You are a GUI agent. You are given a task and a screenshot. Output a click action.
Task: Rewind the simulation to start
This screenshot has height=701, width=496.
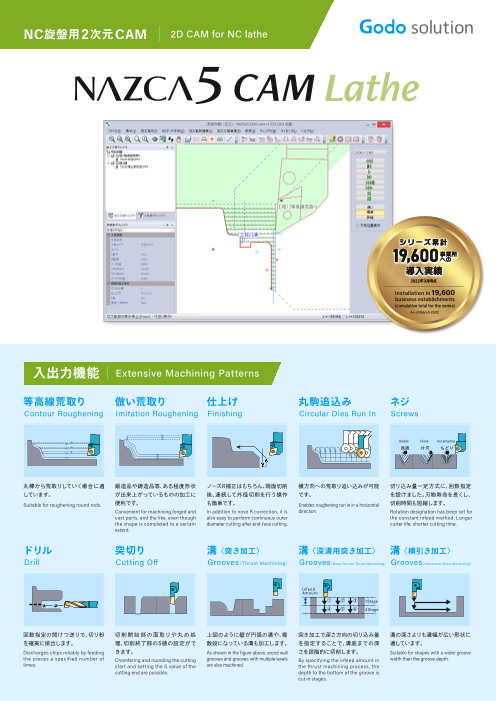click(x=369, y=161)
